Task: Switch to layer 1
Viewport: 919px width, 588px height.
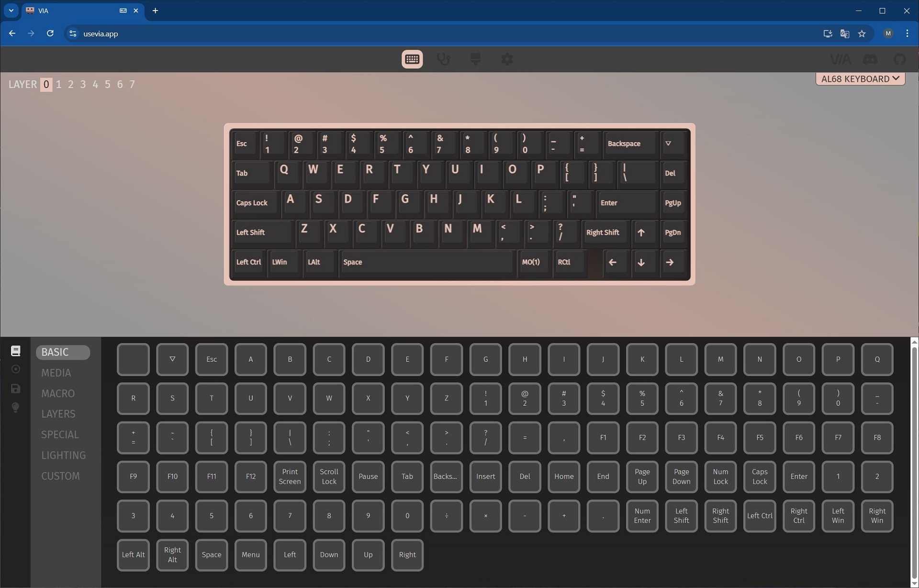Action: (58, 85)
